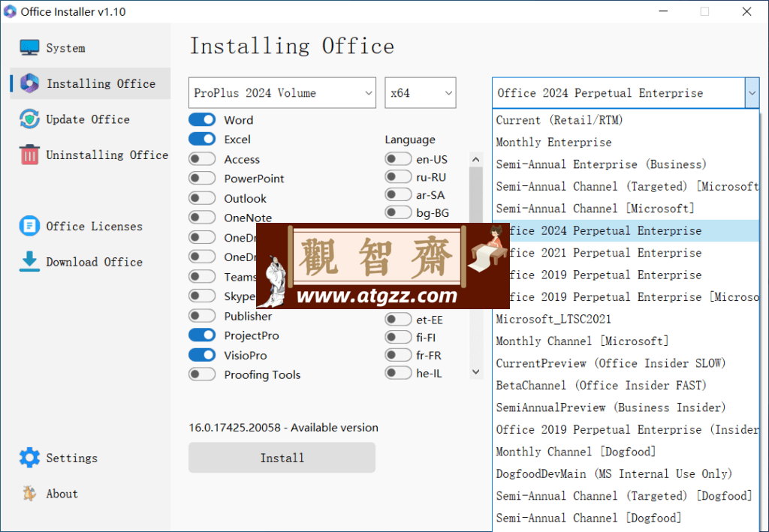Image resolution: width=769 pixels, height=532 pixels.
Task: Open the Download Office page
Action: (x=90, y=262)
